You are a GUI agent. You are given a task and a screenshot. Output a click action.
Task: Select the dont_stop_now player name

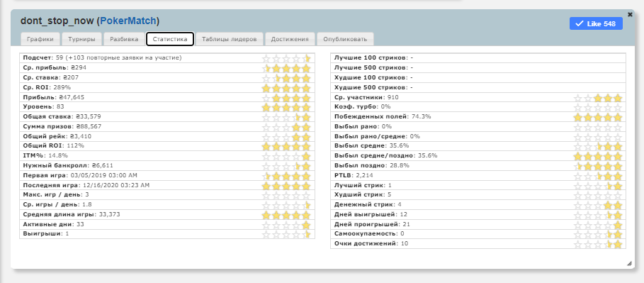[x=57, y=21]
